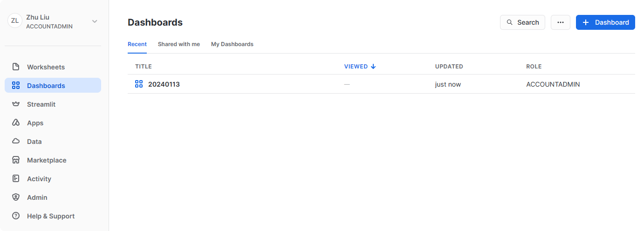Select the Recent tab
This screenshot has height=231, width=644.
(137, 44)
